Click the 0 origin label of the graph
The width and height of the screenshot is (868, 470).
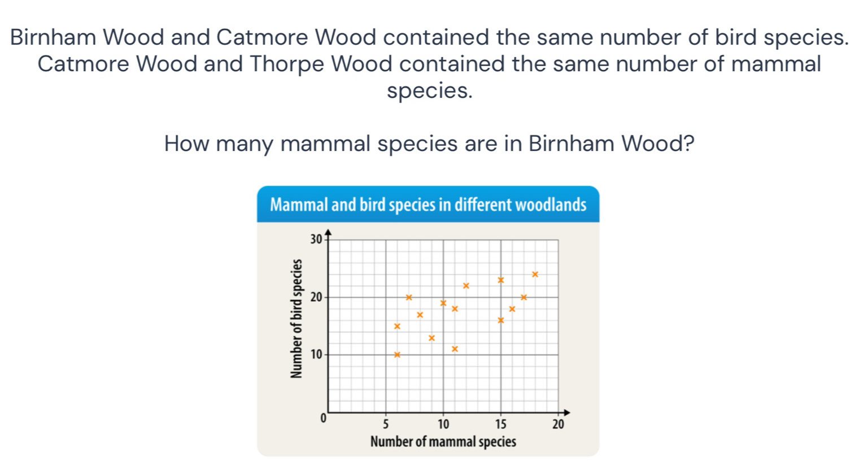pyautogui.click(x=322, y=419)
